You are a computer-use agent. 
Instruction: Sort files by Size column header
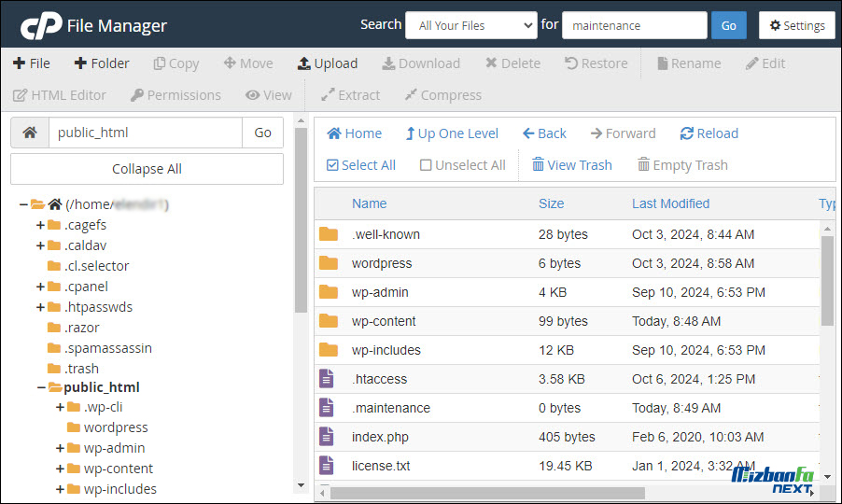[552, 203]
